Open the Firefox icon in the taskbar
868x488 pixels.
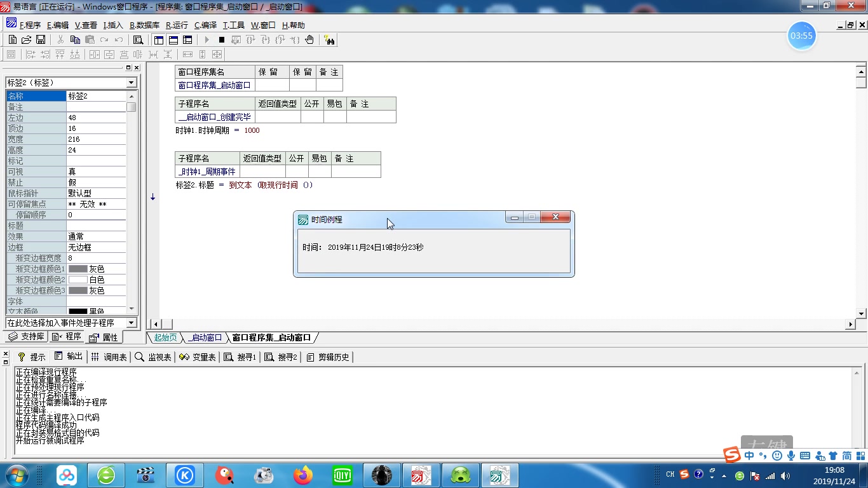tap(303, 475)
